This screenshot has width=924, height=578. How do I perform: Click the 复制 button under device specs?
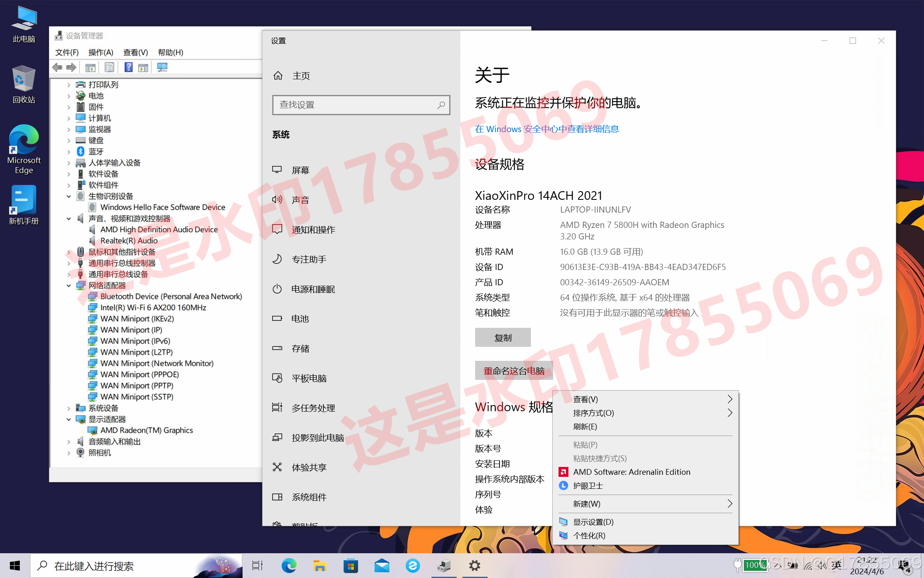(x=502, y=338)
